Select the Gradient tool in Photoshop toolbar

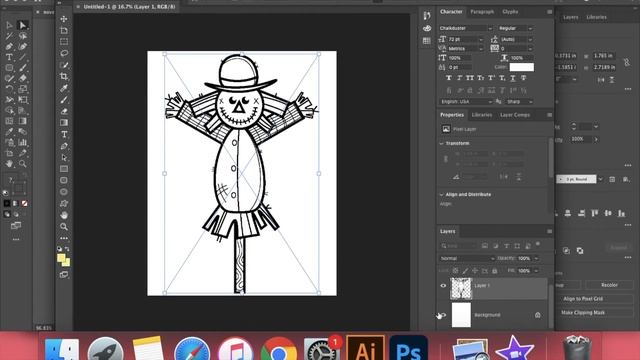(64, 122)
